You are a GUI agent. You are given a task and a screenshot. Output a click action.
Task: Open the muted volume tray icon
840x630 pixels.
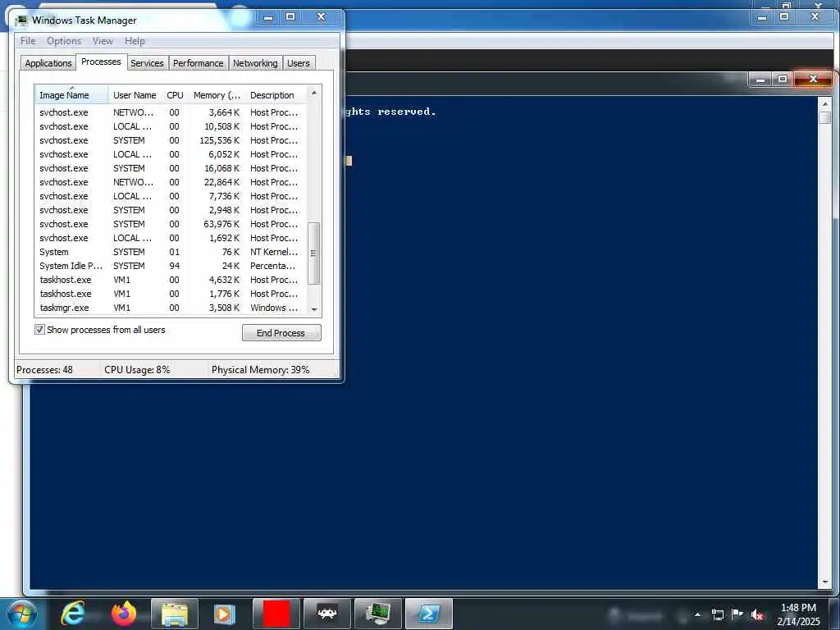[x=757, y=615]
